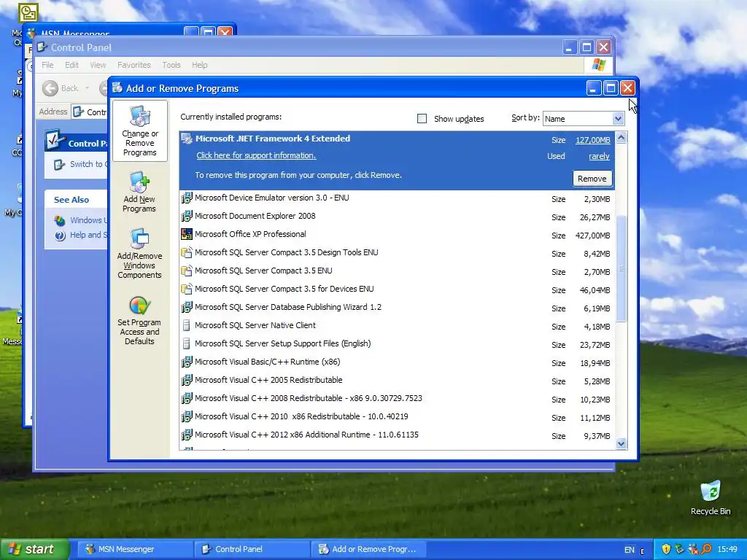Viewport: 747px width, 560px height.
Task: Click scrollbar up arrow in programs list
Action: 622,138
